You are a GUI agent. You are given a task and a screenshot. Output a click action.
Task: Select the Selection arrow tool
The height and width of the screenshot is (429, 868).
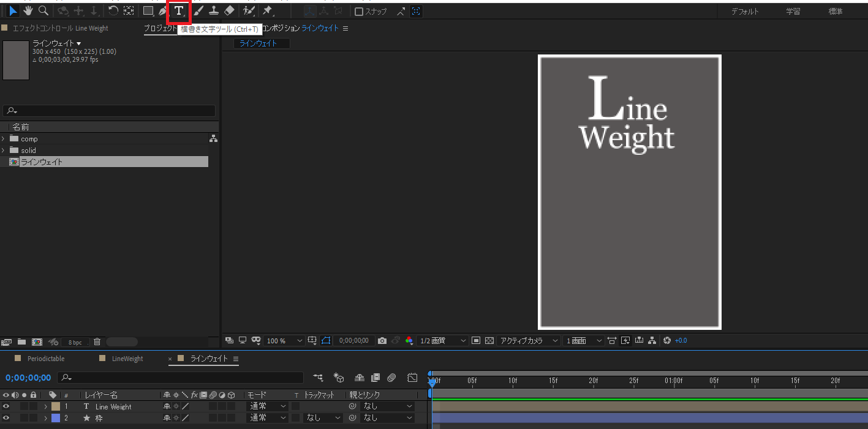point(13,11)
